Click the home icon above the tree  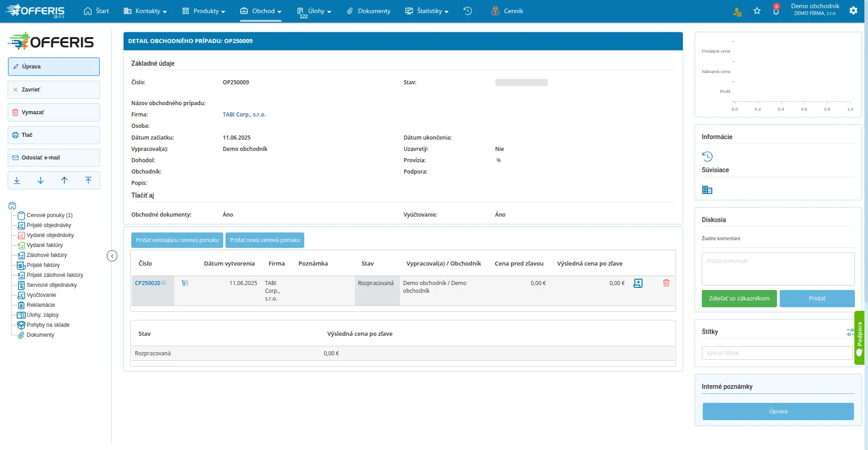[x=12, y=206]
